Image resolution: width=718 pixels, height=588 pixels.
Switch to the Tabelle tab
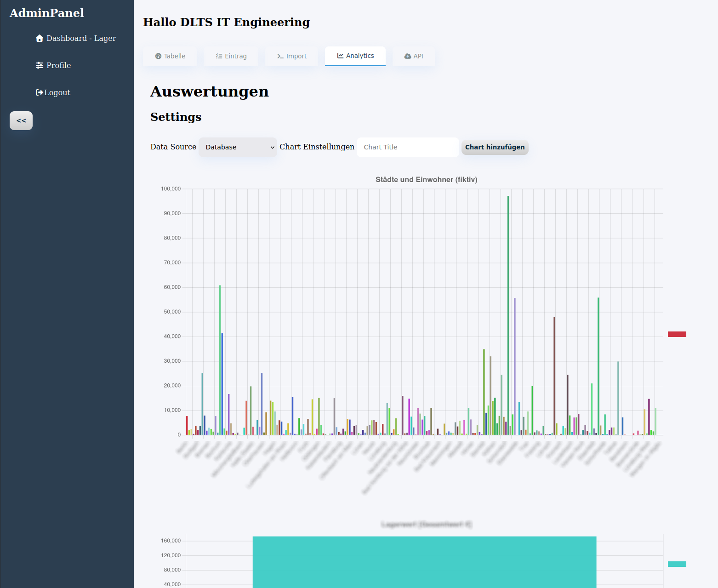click(170, 56)
